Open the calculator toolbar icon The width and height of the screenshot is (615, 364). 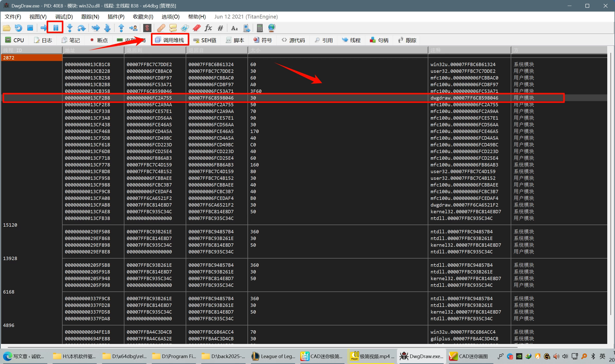(x=260, y=28)
